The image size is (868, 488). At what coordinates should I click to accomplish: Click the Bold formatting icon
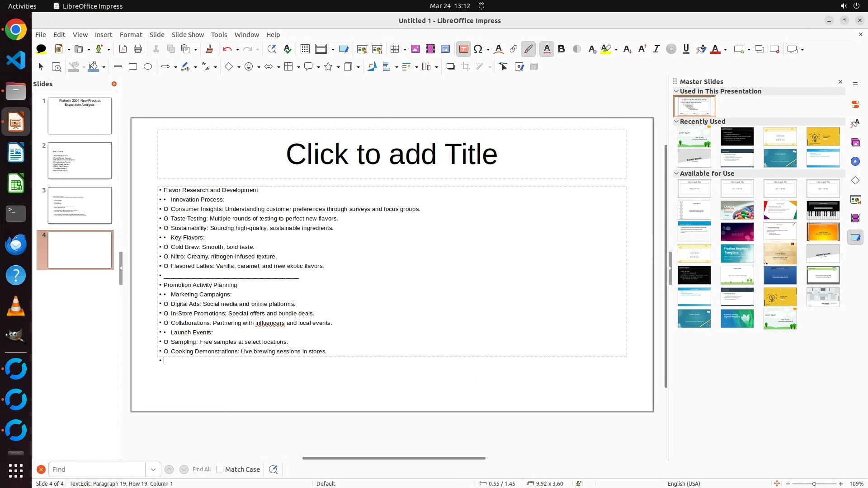[x=561, y=49]
